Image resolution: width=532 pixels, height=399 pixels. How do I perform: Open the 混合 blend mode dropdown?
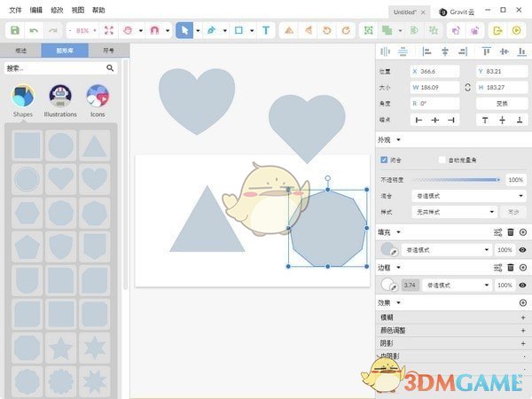[469, 196]
